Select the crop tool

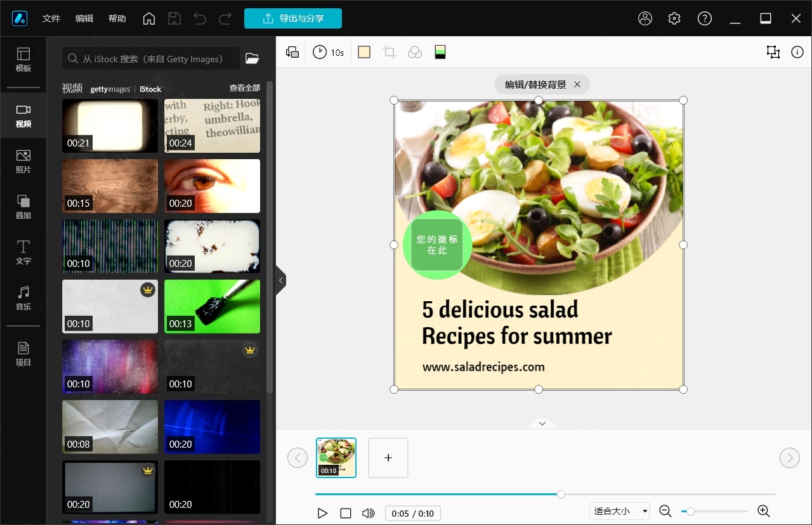click(x=390, y=52)
